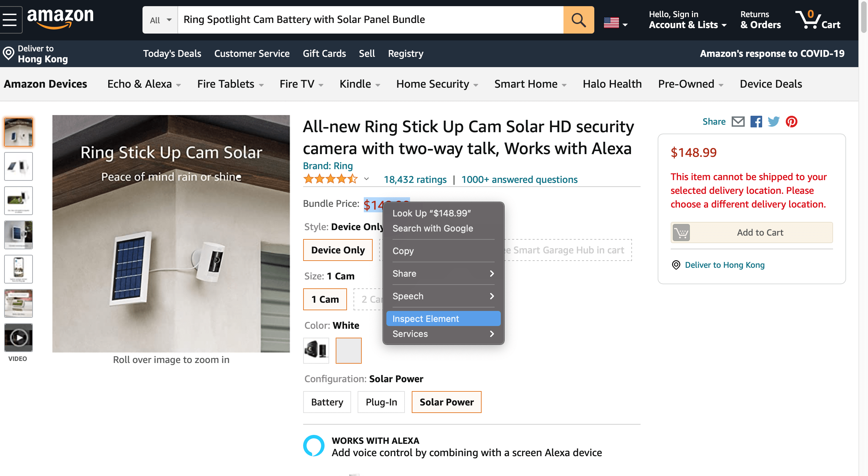Share product on Twitter icon
Screen dimensions: 868x476
point(773,122)
